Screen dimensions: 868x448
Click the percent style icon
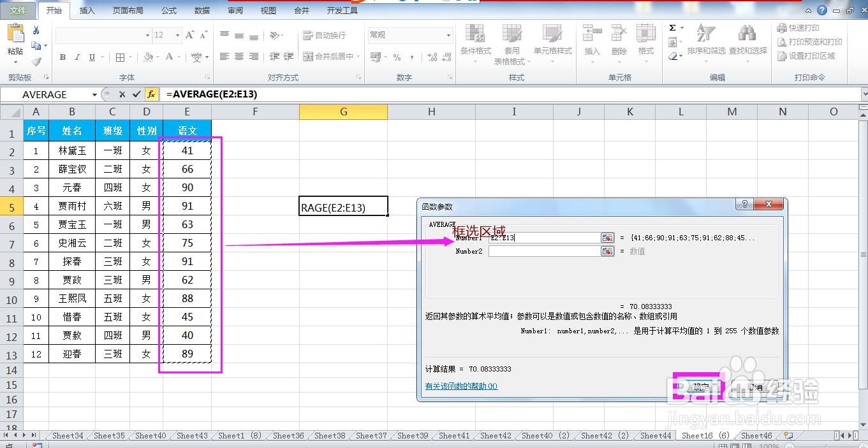(397, 57)
